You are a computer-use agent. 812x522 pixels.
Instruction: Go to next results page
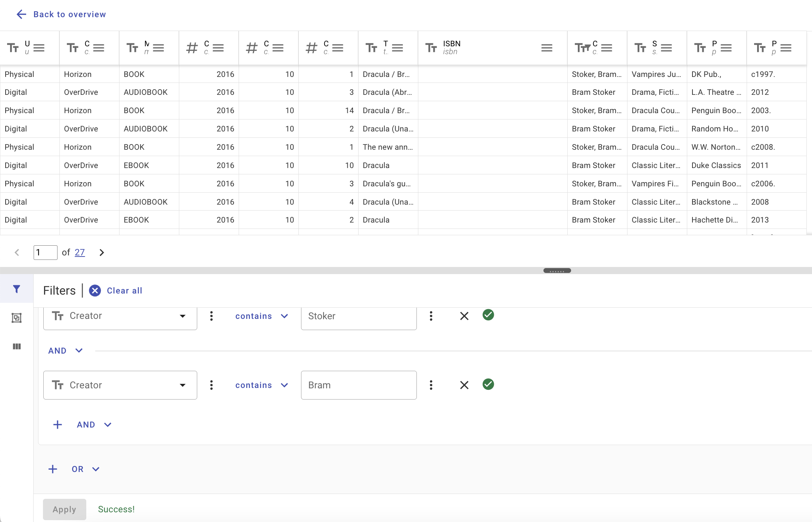pyautogui.click(x=102, y=253)
